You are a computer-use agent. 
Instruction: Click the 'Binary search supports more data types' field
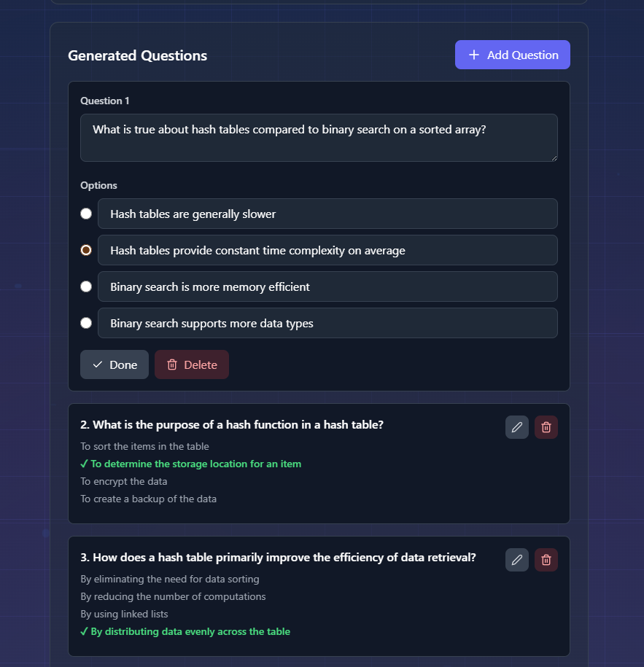tap(327, 323)
